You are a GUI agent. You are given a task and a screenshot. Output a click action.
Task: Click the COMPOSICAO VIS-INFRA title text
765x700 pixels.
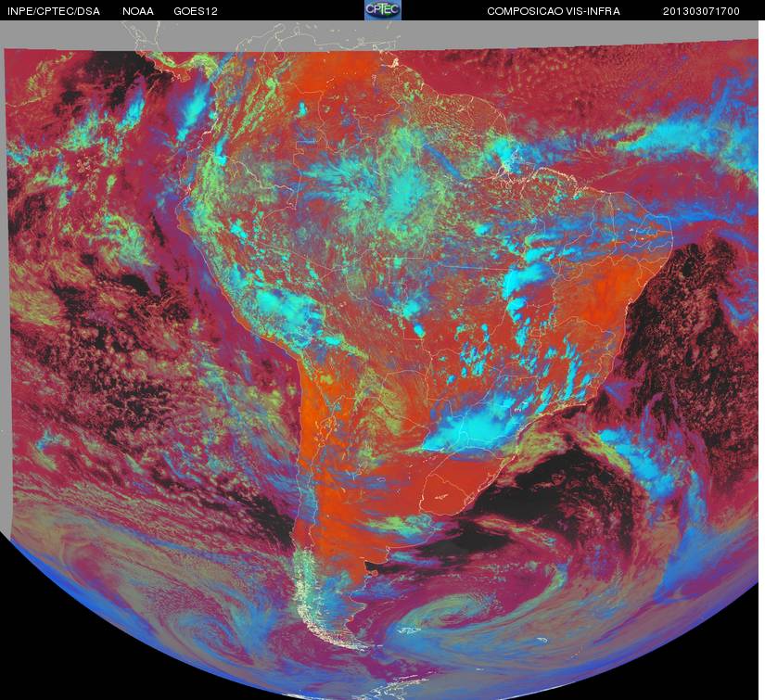(x=554, y=11)
